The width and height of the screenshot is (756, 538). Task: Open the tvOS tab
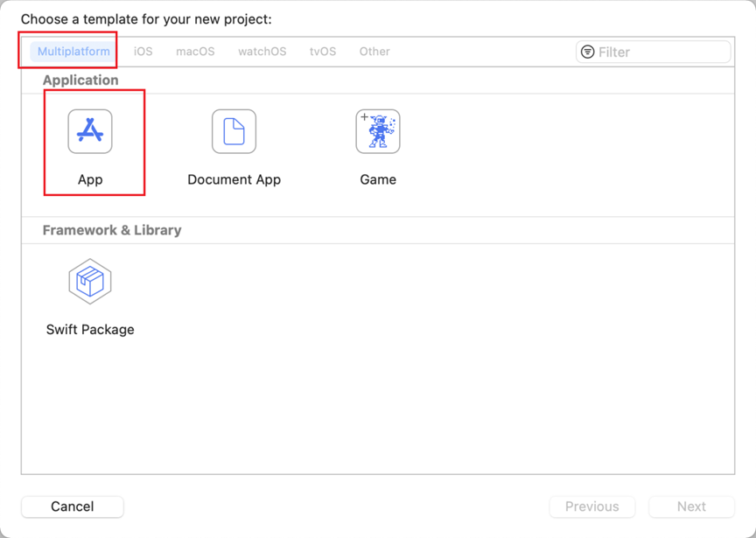323,52
